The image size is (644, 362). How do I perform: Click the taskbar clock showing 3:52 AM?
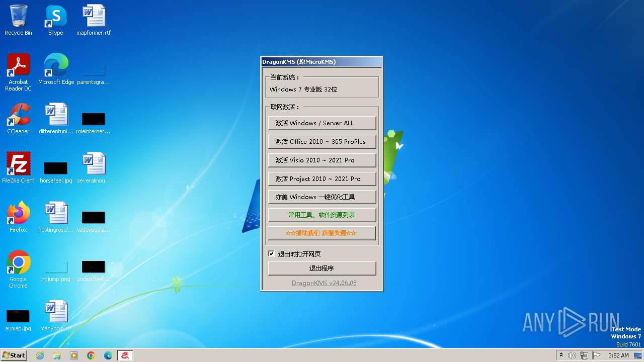[x=618, y=355]
